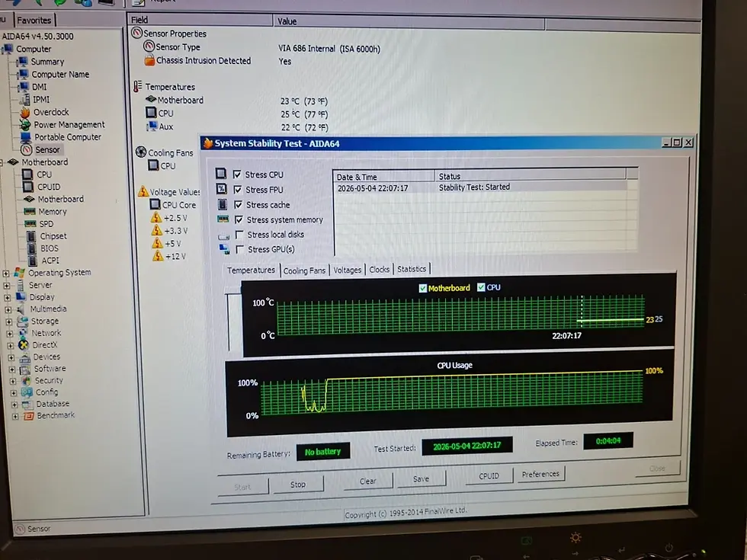The width and height of the screenshot is (747, 560).
Task: Open the SPD tree icon
Action: tap(30, 223)
